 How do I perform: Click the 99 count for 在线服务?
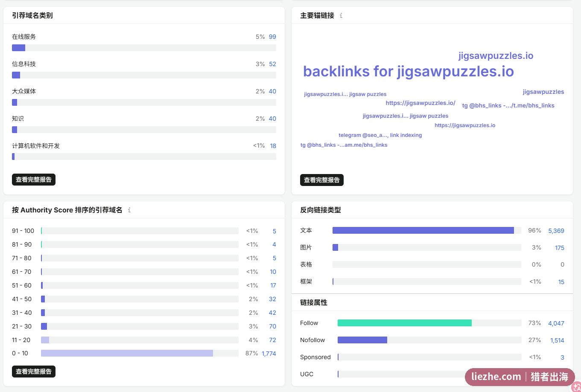(x=272, y=37)
